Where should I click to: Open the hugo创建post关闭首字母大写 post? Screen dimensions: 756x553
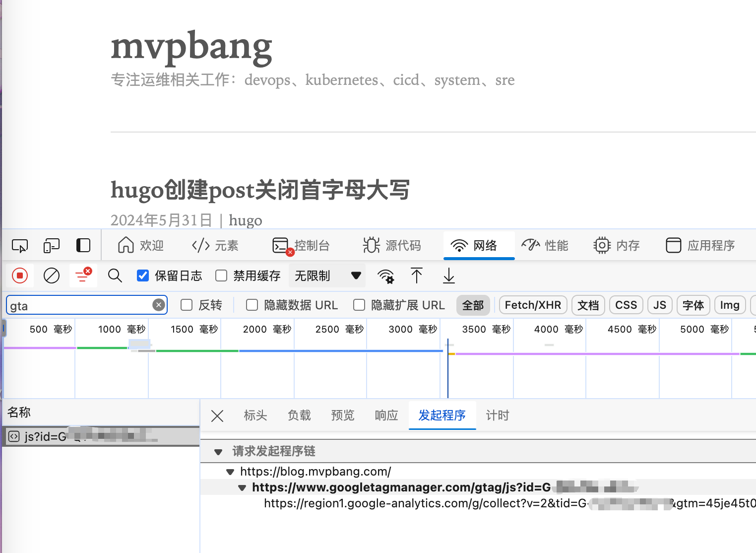[260, 190]
